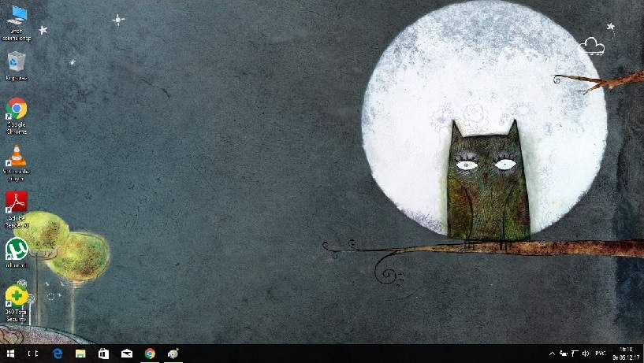Viewport: 644px width, 363px height.
Task: Select the 360 Total Security shortcut
Action: (x=17, y=303)
